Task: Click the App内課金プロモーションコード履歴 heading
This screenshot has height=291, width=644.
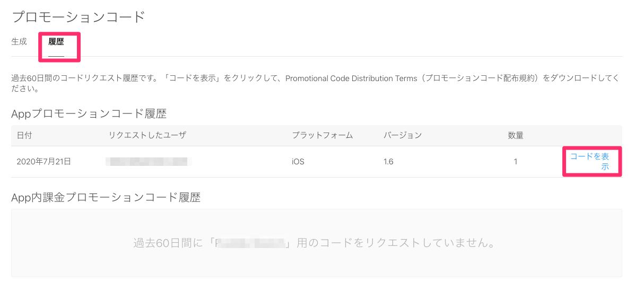Action: pos(106,197)
